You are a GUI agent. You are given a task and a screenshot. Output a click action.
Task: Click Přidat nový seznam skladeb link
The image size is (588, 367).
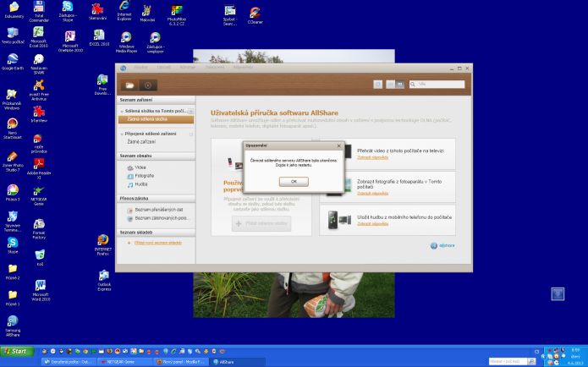point(158,243)
